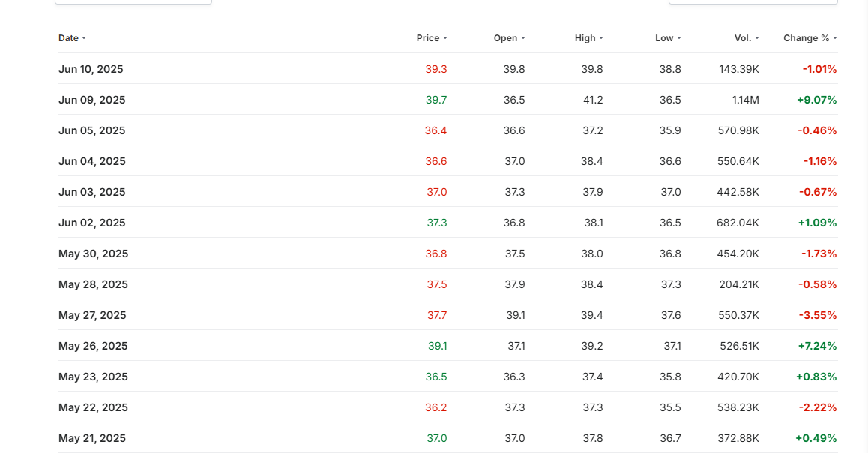This screenshot has height=453, width=868.
Task: Click the 1.14M volume cell
Action: (745, 100)
